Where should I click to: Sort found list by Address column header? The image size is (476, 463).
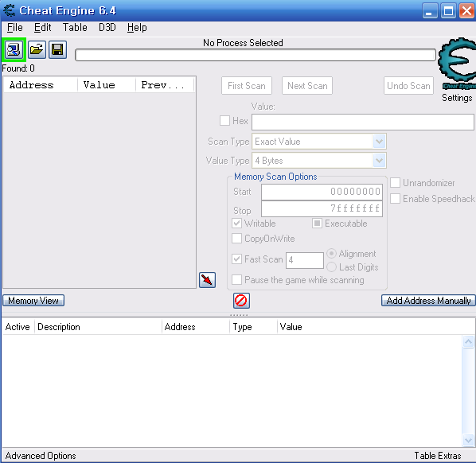coord(41,85)
